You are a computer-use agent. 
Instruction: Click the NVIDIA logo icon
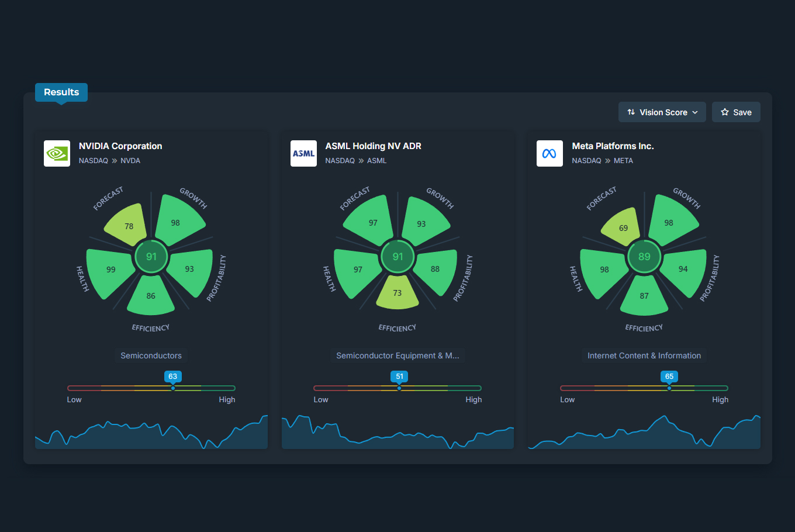(x=57, y=153)
